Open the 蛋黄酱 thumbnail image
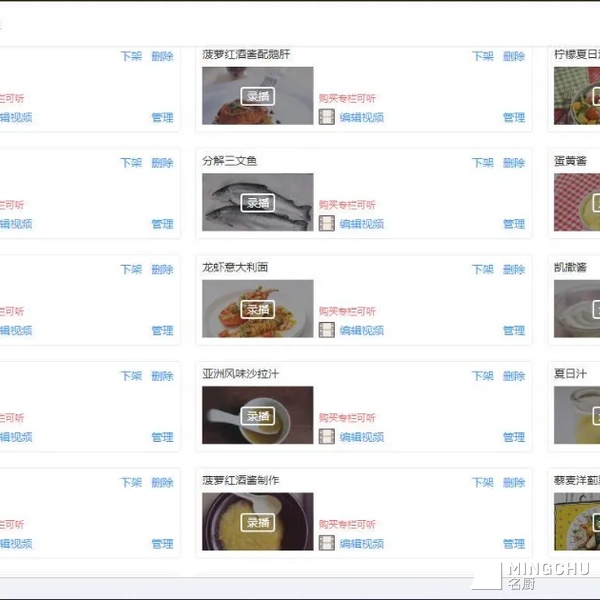The height and width of the screenshot is (600, 600). (577, 202)
